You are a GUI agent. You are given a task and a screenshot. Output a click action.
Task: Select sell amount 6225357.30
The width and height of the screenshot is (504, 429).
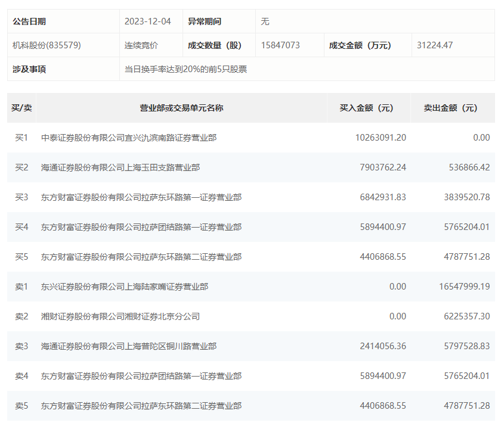466,316
